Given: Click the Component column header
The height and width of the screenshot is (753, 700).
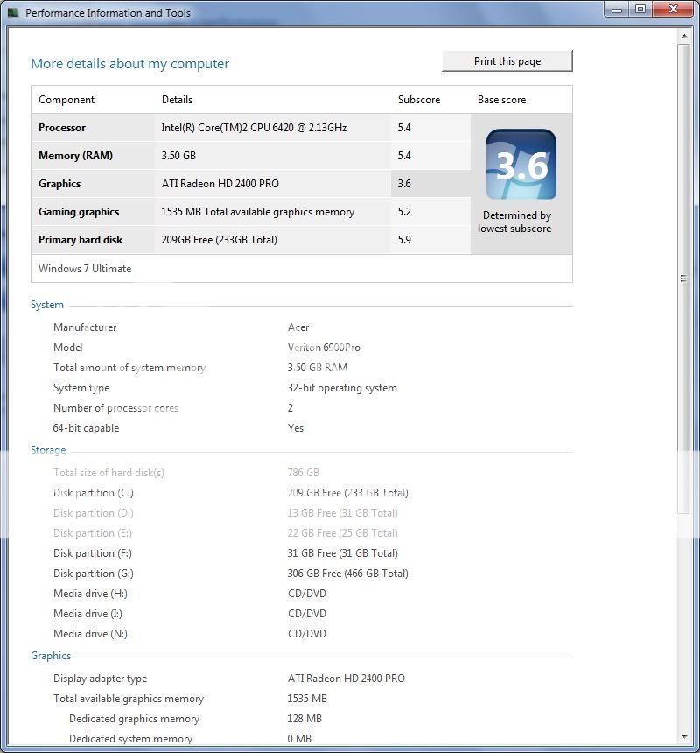Looking at the screenshot, I should pyautogui.click(x=66, y=100).
